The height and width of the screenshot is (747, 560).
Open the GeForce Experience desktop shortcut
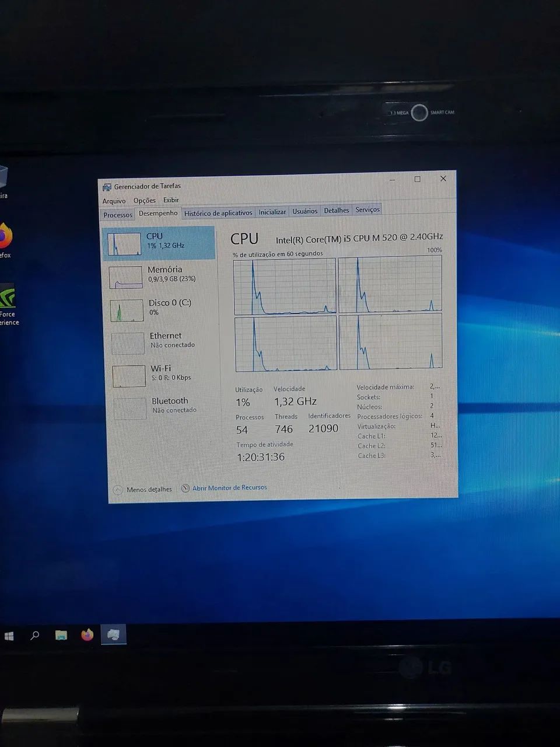coord(8,305)
